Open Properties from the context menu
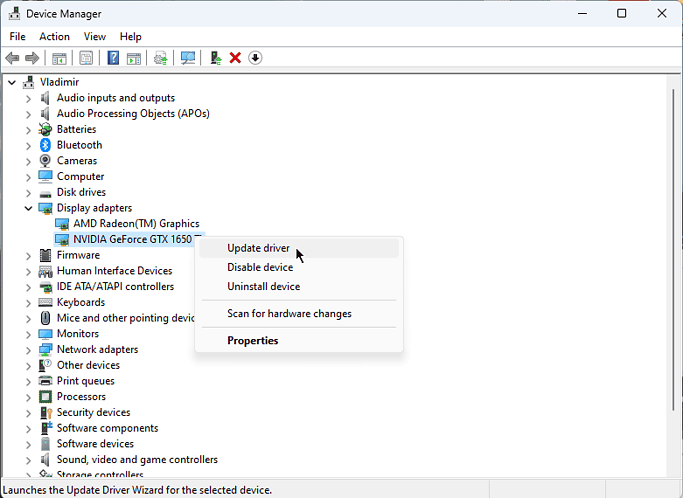Viewport: 683px width, 498px height. point(252,341)
